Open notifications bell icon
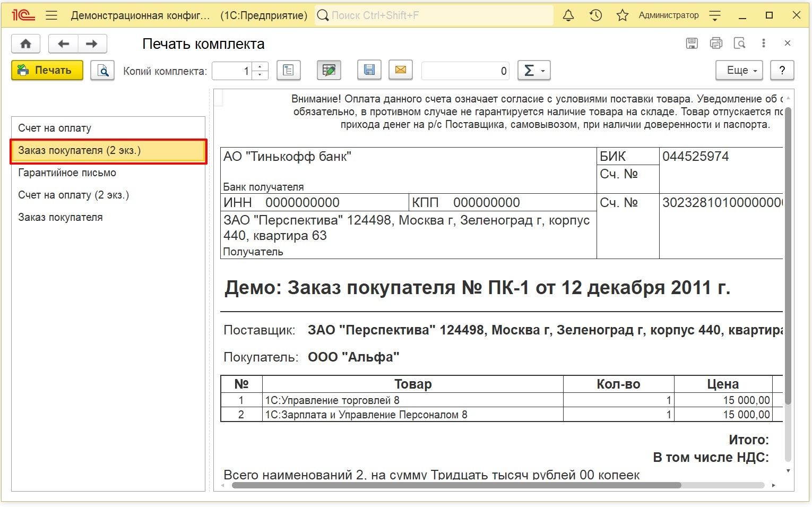Viewport: 812px width, 507px height. pos(568,15)
